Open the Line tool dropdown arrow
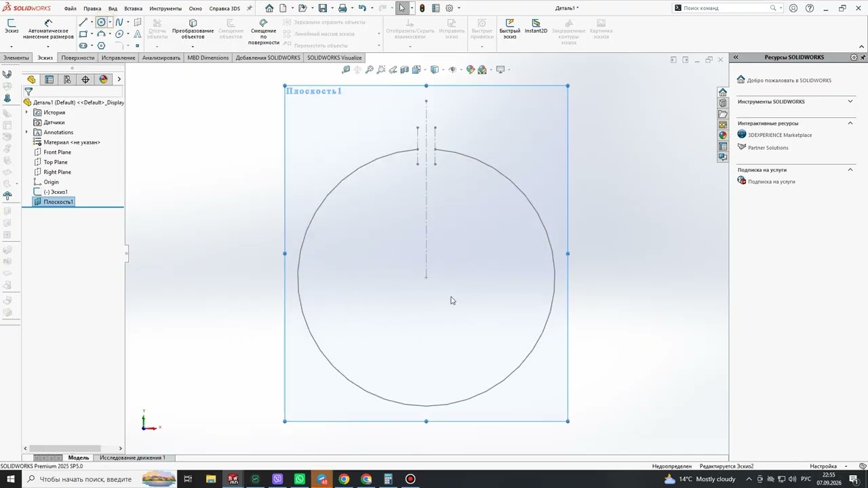Image resolution: width=868 pixels, height=488 pixels. (92, 22)
